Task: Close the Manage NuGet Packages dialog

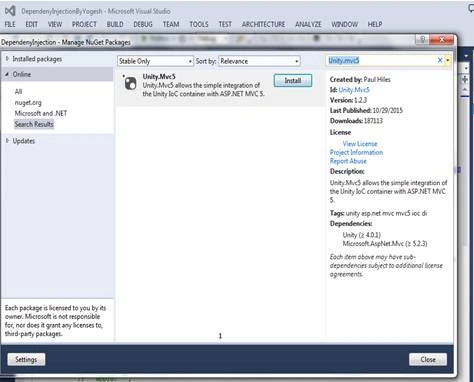Action: point(442,40)
